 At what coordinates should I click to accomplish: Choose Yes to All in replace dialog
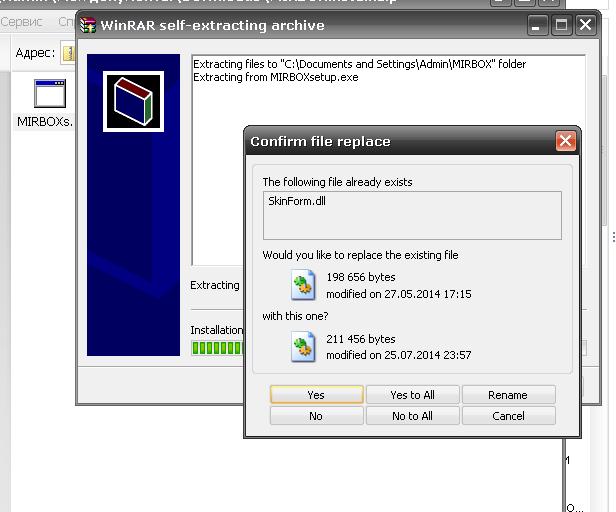pos(412,395)
